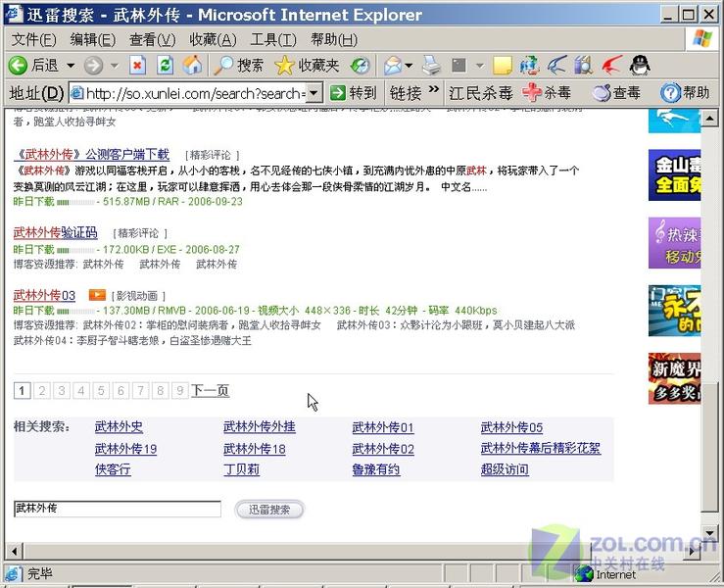Open Back button history dropdown arrow
The image size is (724, 588).
(71, 66)
